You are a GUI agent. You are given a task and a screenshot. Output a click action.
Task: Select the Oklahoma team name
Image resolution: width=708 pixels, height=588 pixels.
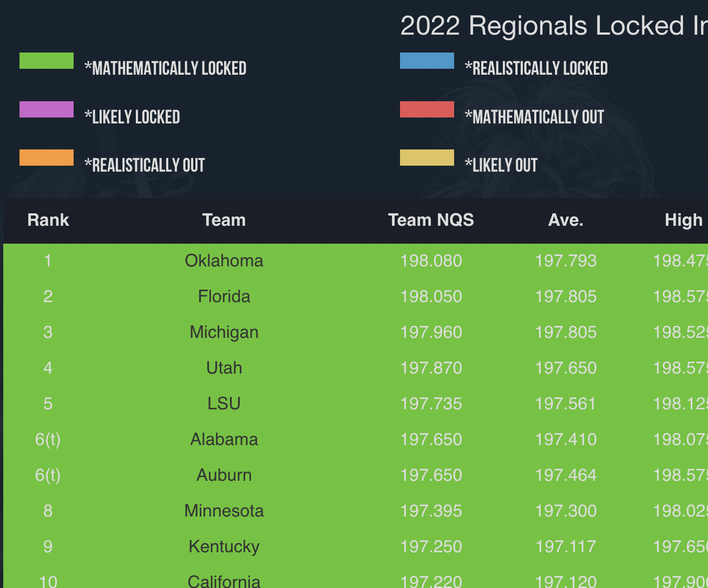224,260
